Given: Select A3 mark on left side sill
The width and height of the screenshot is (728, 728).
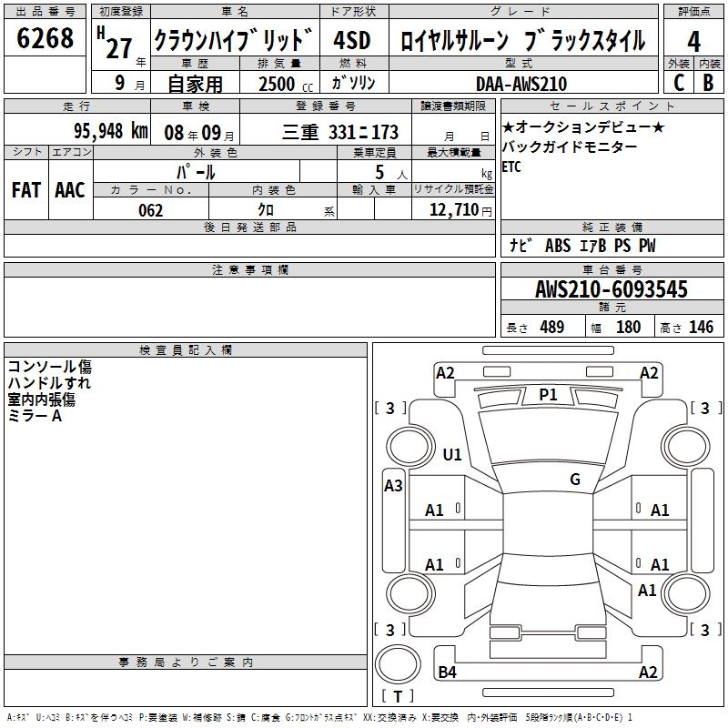Looking at the screenshot, I should tap(393, 486).
